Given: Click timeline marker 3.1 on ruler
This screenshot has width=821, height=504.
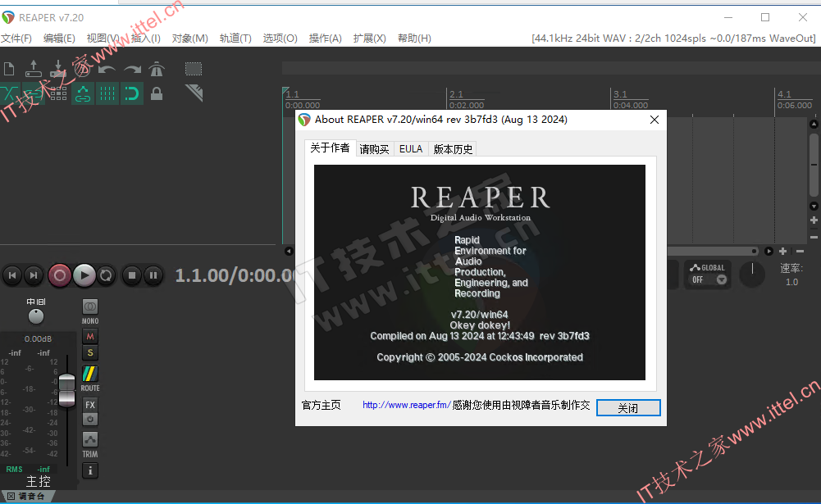Looking at the screenshot, I should (620, 94).
